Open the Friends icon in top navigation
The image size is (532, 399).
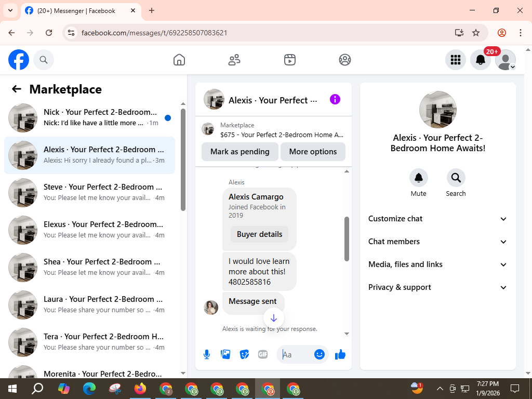coord(234,60)
